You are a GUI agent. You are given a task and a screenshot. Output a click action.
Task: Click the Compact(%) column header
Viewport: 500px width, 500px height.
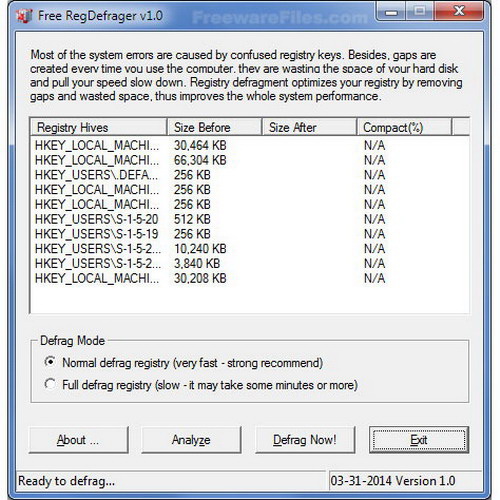point(404,127)
